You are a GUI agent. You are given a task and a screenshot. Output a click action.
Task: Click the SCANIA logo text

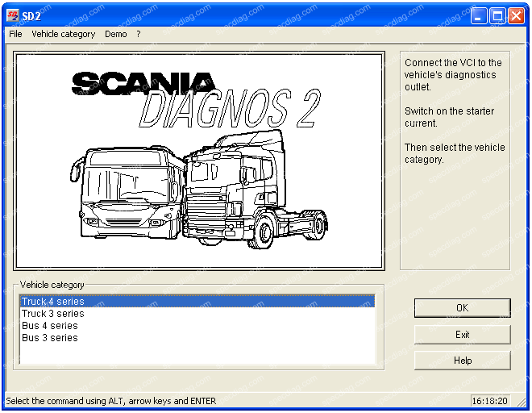(143, 85)
